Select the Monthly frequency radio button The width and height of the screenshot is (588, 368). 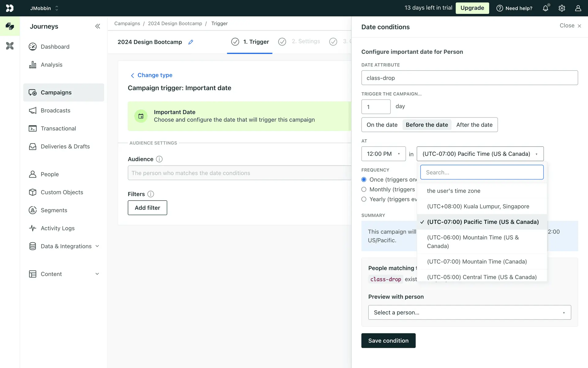[364, 190]
